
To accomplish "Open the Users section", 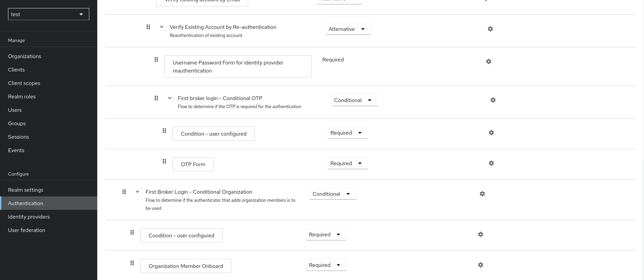I will pos(15,110).
